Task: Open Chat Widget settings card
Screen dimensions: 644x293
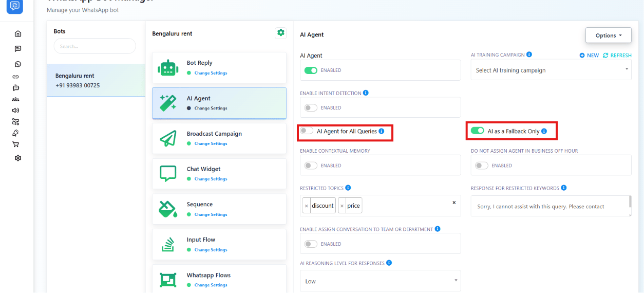Action: click(x=219, y=174)
